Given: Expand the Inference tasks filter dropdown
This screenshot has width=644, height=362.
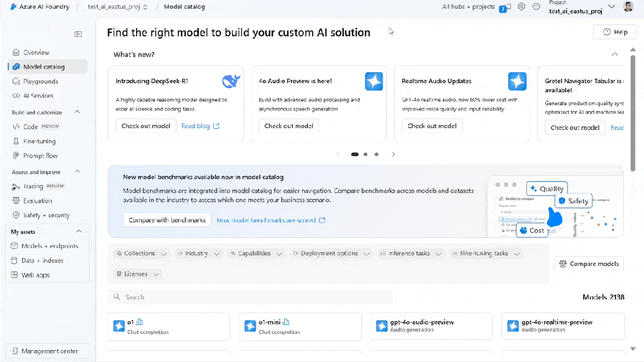Looking at the screenshot, I should coord(411,253).
